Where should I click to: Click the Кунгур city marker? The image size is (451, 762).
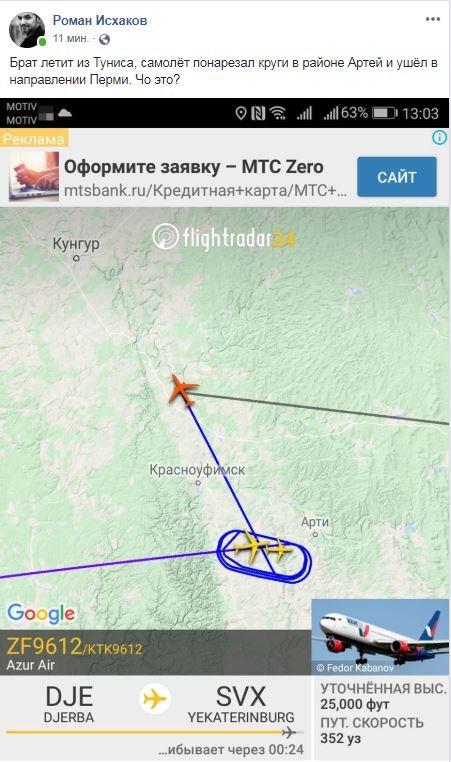click(76, 258)
